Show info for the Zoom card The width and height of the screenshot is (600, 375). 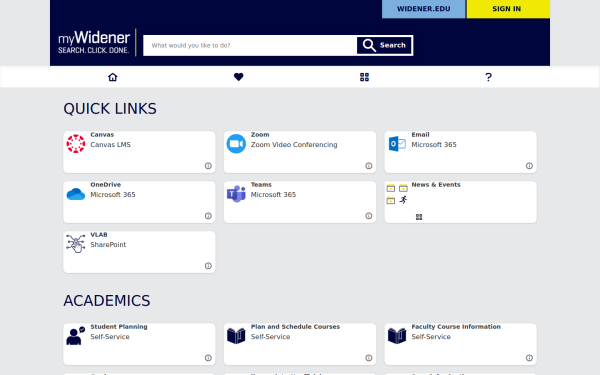click(x=368, y=166)
